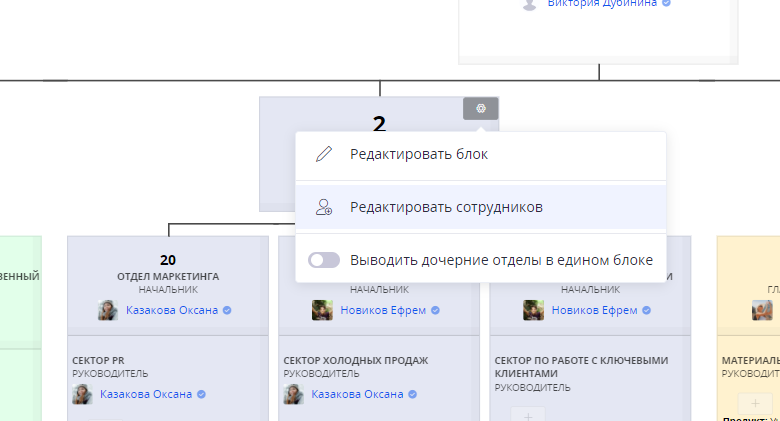780x421 pixels.
Task: Click verified badge beside Новиков Ефрем above ключевыми клиентами
Action: pos(646,310)
